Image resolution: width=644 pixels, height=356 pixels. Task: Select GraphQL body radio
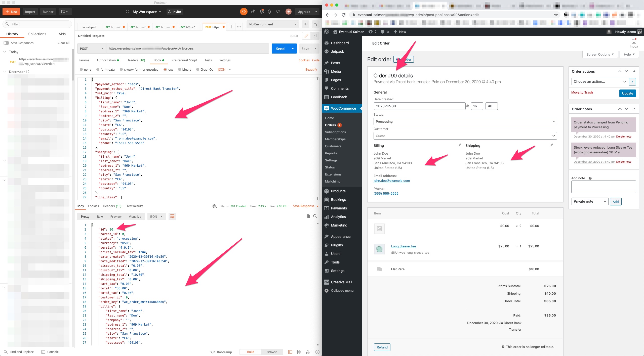tap(198, 70)
